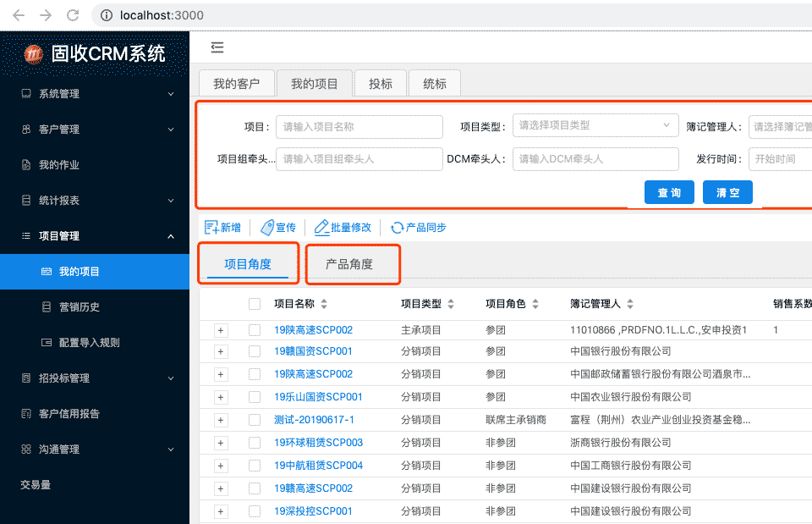The height and width of the screenshot is (524, 812).
Task: Collapse sidebar via hamburger icon
Action: click(x=217, y=47)
